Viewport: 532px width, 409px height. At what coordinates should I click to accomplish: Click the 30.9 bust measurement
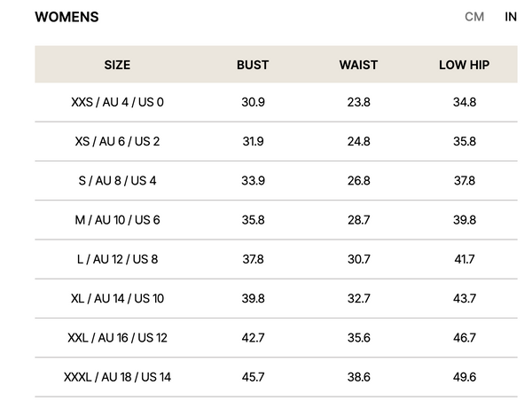253,102
